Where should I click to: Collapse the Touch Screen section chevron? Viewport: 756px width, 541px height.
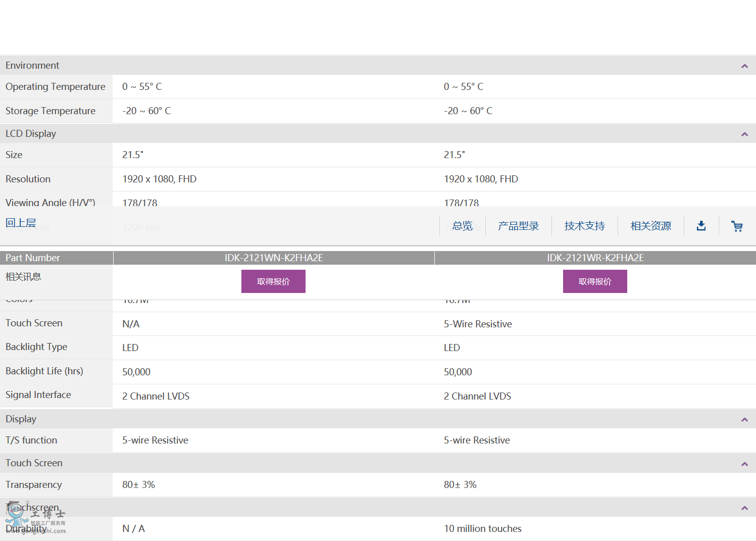click(744, 464)
